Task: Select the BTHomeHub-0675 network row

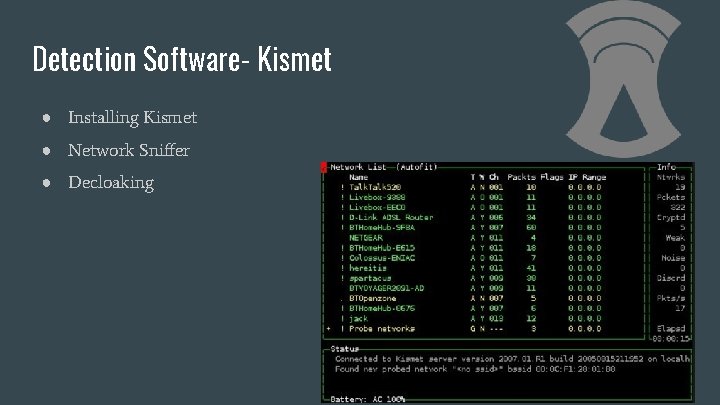Action: tap(471, 309)
